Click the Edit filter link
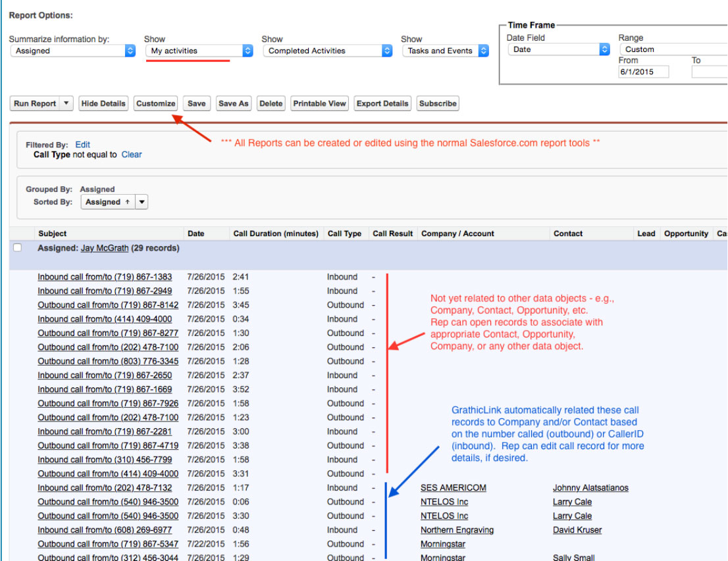The image size is (728, 561). [82, 145]
